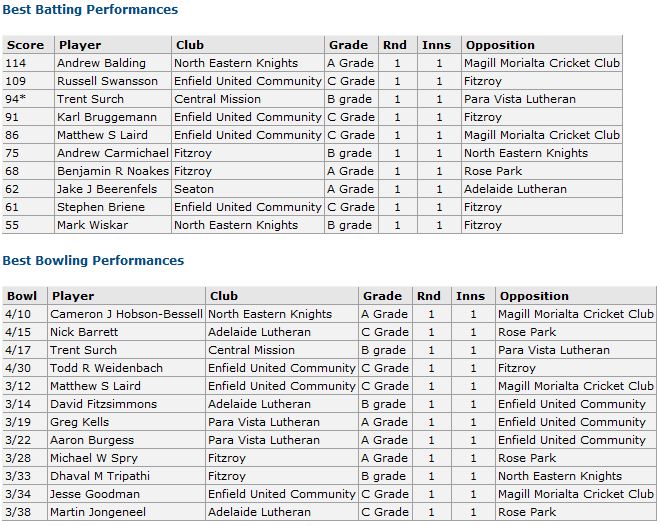Image resolution: width=660 pixels, height=526 pixels.
Task: Select the Opposition header in bowling table
Action: [534, 296]
